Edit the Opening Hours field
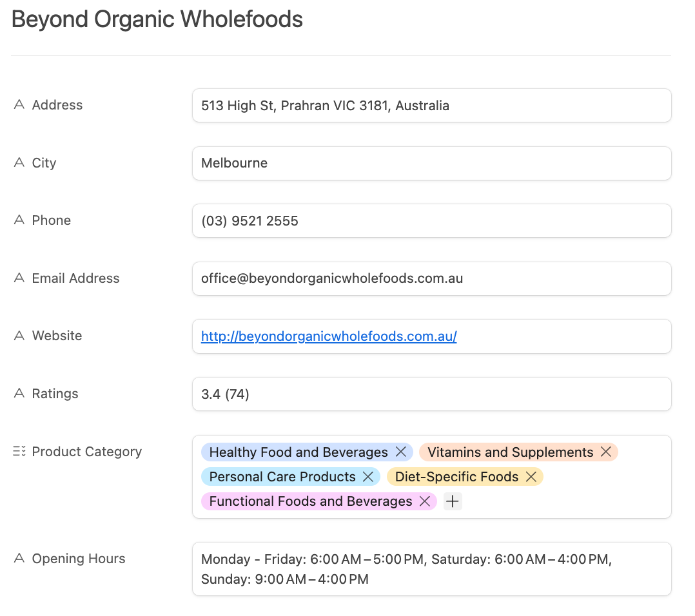 coord(432,569)
